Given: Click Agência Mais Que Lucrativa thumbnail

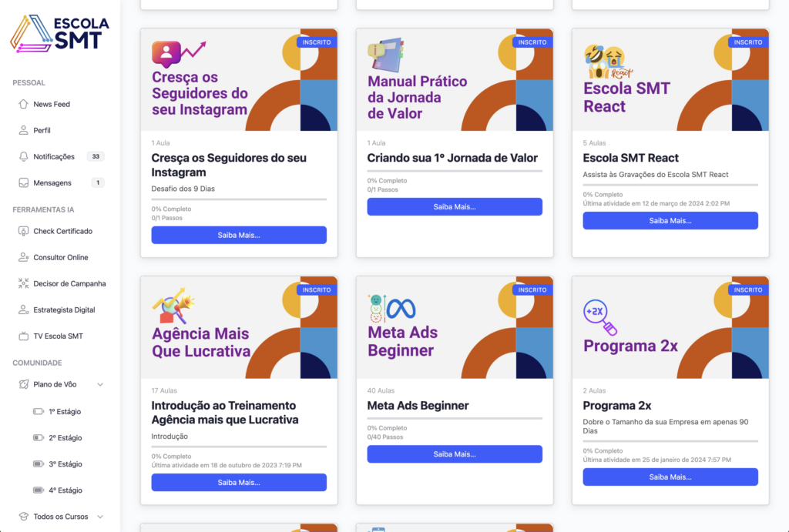Looking at the screenshot, I should [x=239, y=327].
